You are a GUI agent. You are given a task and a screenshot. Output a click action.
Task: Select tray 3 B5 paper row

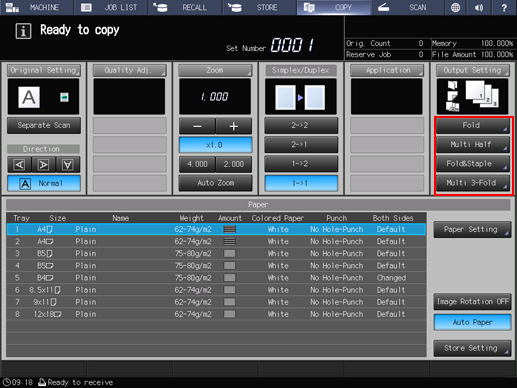[x=216, y=254]
